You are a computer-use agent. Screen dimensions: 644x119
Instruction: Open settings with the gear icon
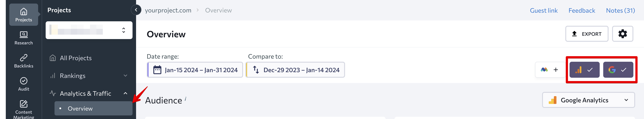pos(622,34)
